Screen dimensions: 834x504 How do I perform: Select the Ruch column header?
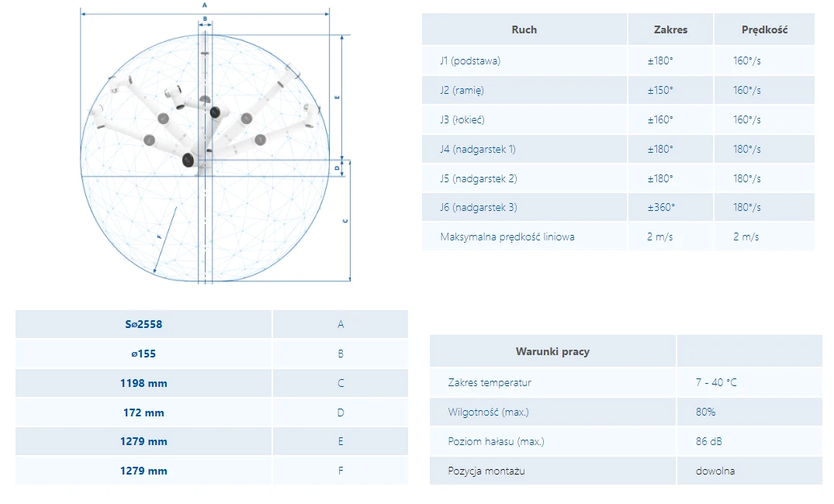524,29
